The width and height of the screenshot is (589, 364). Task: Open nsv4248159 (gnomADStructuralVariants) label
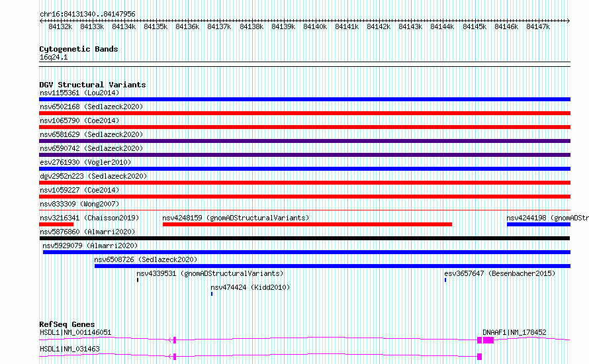click(236, 218)
